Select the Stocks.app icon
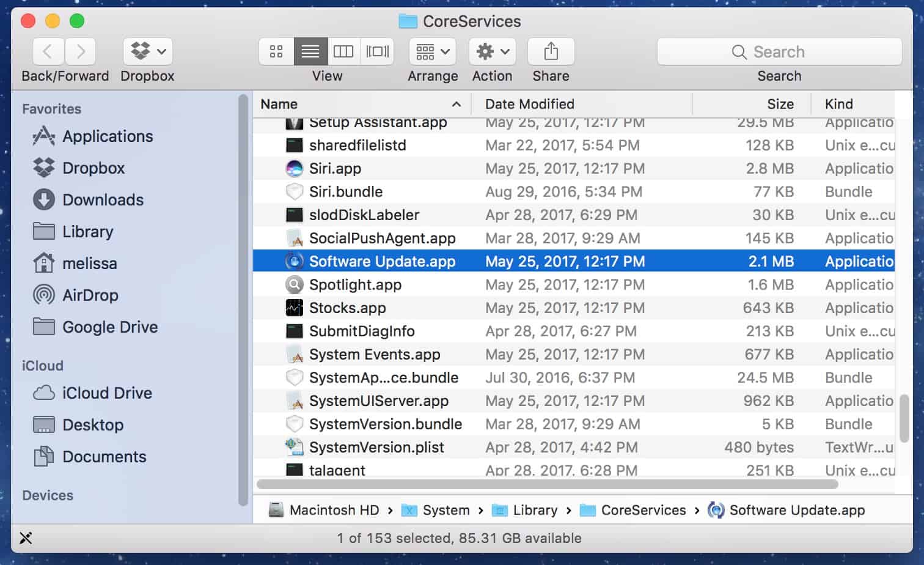Screen dimensions: 924x565 295,308
